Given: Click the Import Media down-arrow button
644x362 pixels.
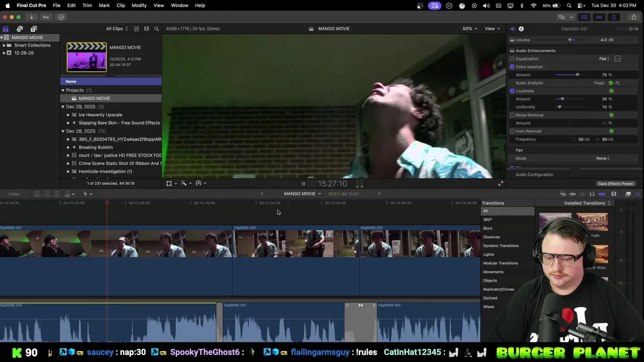Looking at the screenshot, I should [31, 17].
